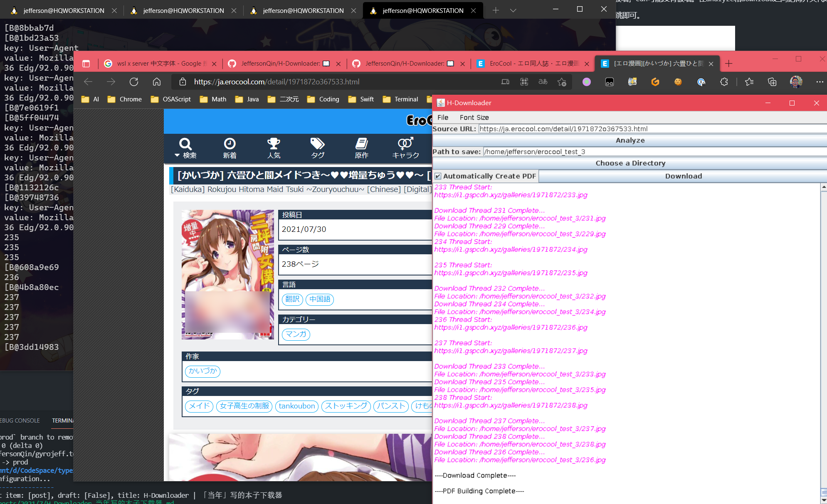This screenshot has width=827, height=504.
Task: Switch to the EroCool home browser tab
Action: coord(533,64)
